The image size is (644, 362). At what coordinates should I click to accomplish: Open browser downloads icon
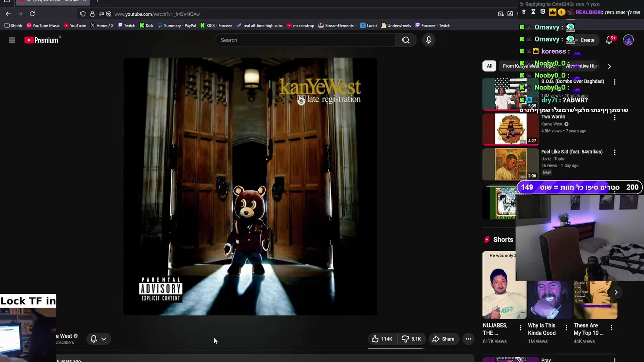coord(510,14)
